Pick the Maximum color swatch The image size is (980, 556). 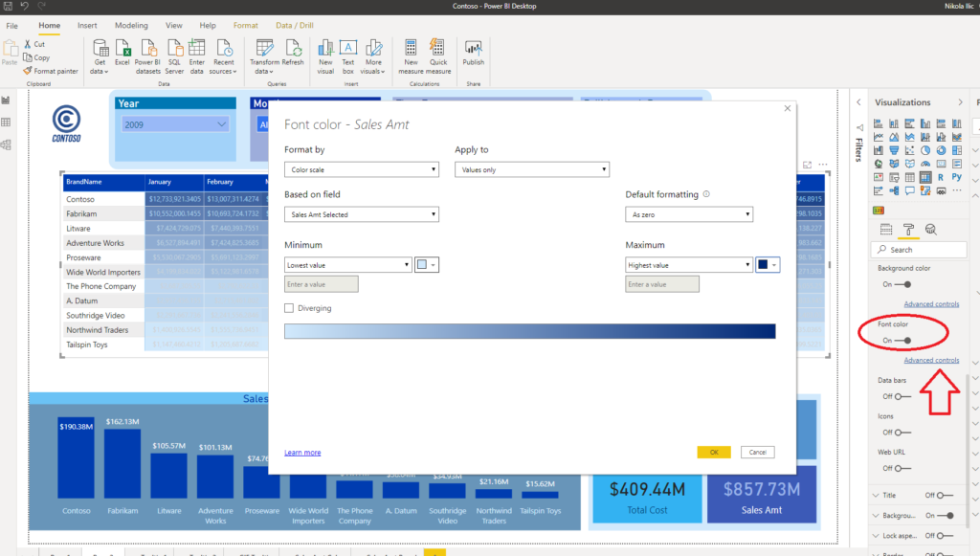[x=768, y=265]
